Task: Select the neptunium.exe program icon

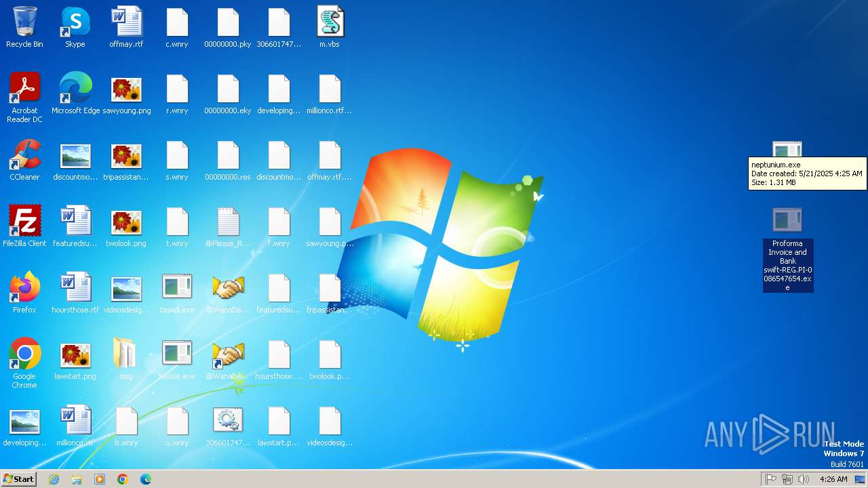Action: pos(787,149)
